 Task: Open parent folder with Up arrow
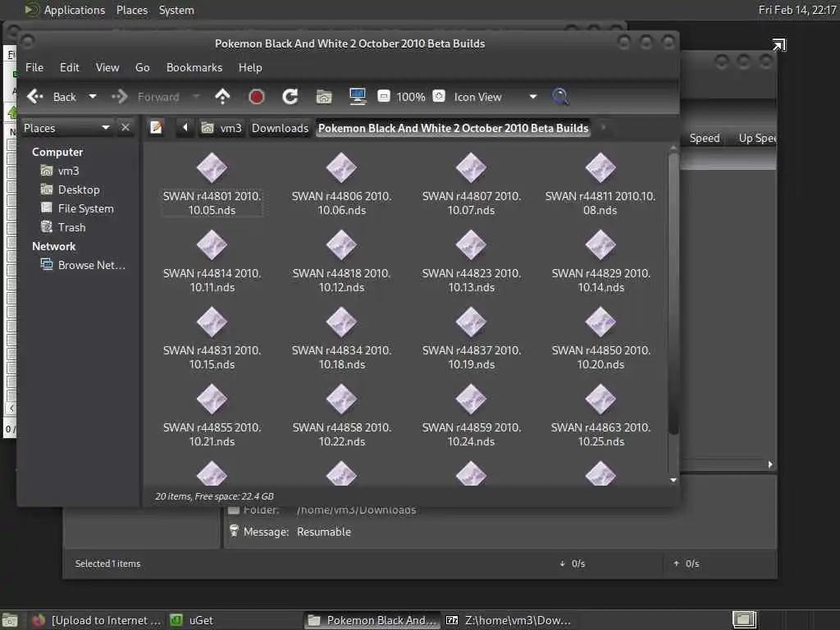click(222, 97)
